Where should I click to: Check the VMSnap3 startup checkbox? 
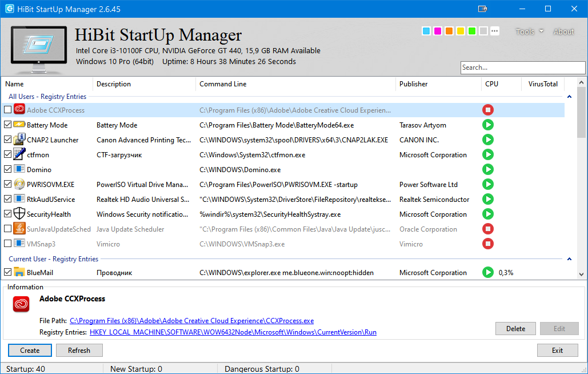[7, 244]
